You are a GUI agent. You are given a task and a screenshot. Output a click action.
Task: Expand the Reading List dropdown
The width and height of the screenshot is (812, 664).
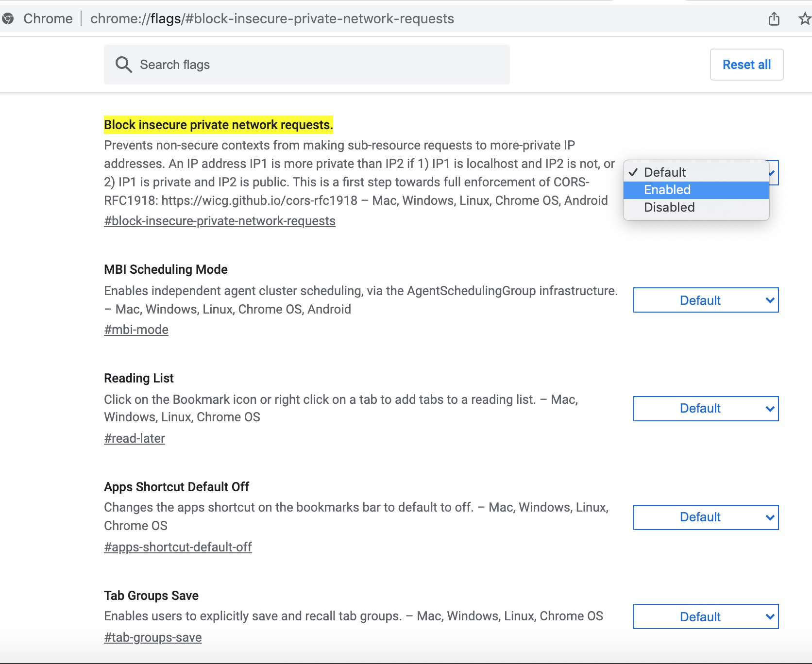point(706,409)
